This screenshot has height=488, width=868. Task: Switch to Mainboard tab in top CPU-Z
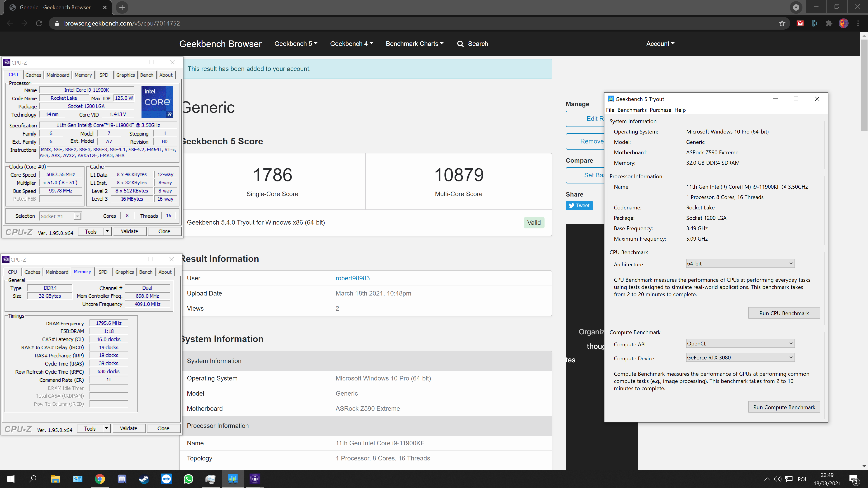(x=58, y=75)
